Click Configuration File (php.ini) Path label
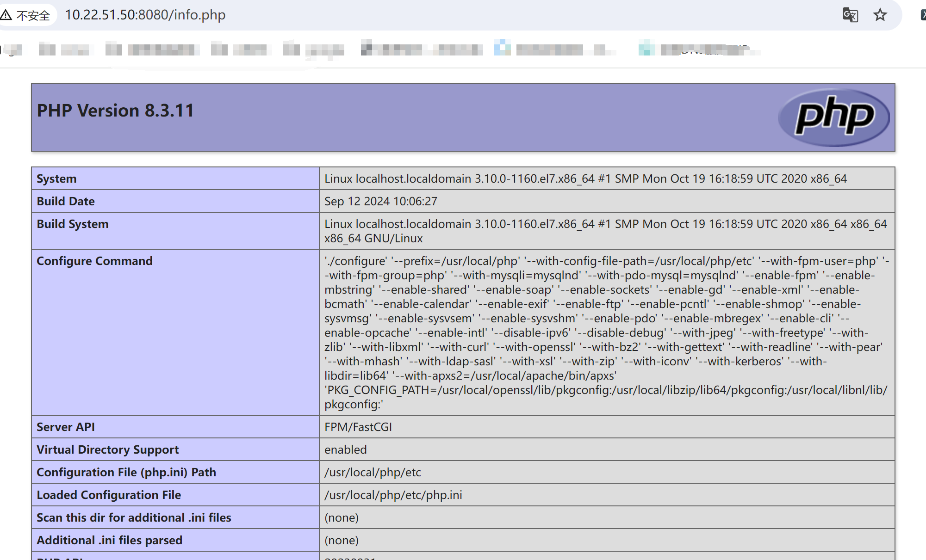Screen dimensions: 926x560 click(x=126, y=472)
